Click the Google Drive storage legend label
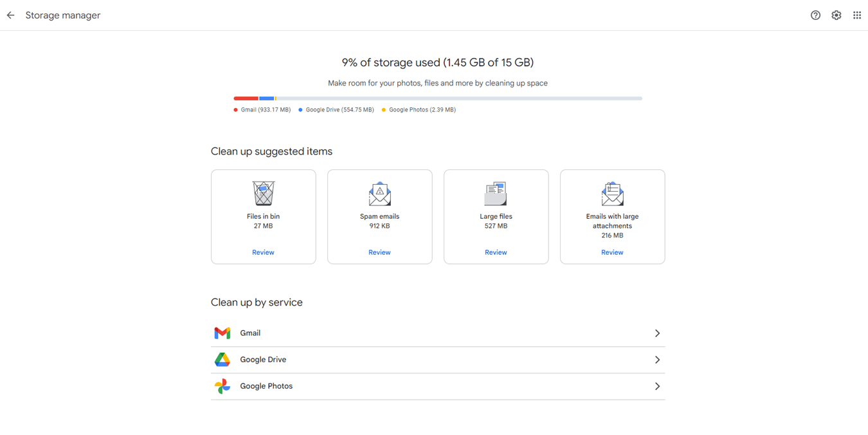 339,110
